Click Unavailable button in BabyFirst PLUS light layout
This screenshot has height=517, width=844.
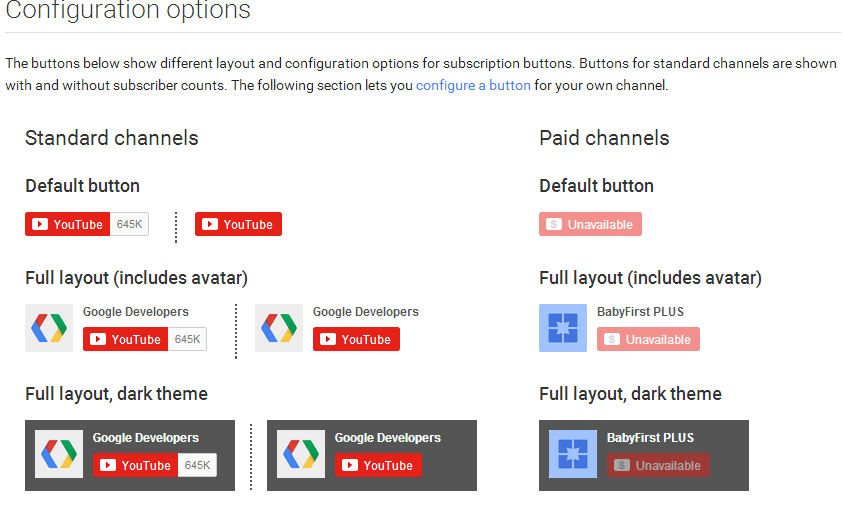(x=648, y=339)
